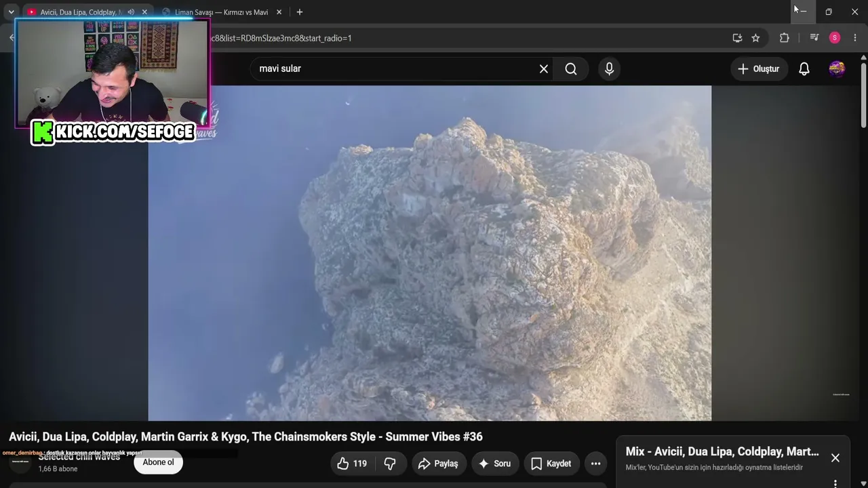Screen dimensions: 868x488
Task: Open the Oluştur create menu
Action: (759, 68)
